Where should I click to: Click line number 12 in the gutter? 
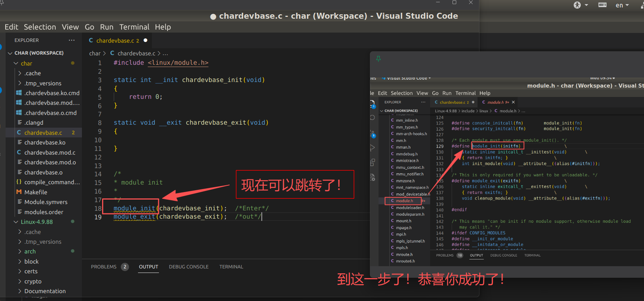click(98, 157)
